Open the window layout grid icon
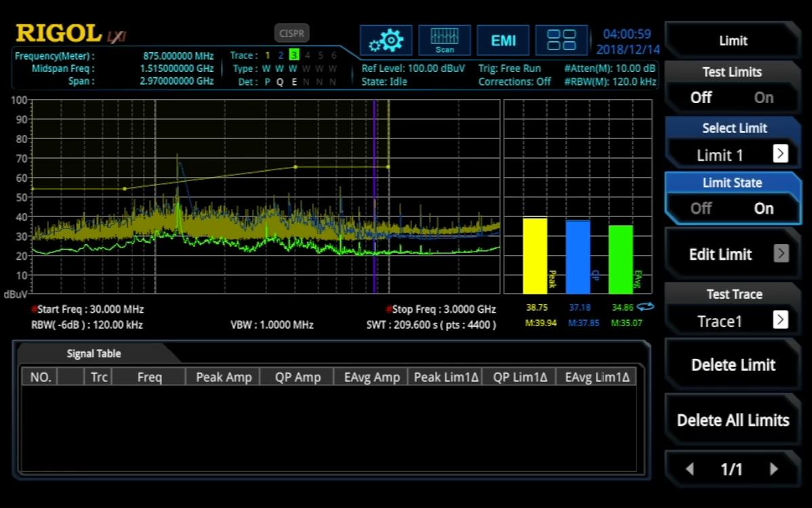Screen dimensions: 812x508 coord(561,40)
